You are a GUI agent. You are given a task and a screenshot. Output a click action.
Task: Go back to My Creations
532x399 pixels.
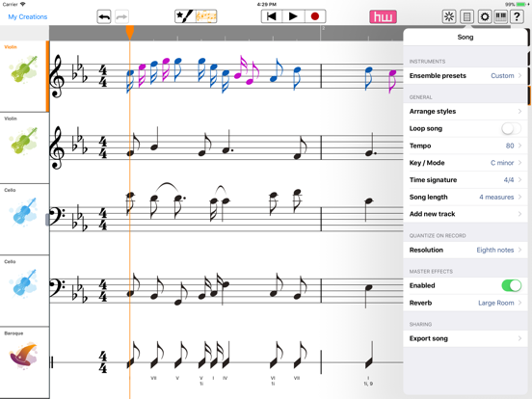tap(28, 16)
